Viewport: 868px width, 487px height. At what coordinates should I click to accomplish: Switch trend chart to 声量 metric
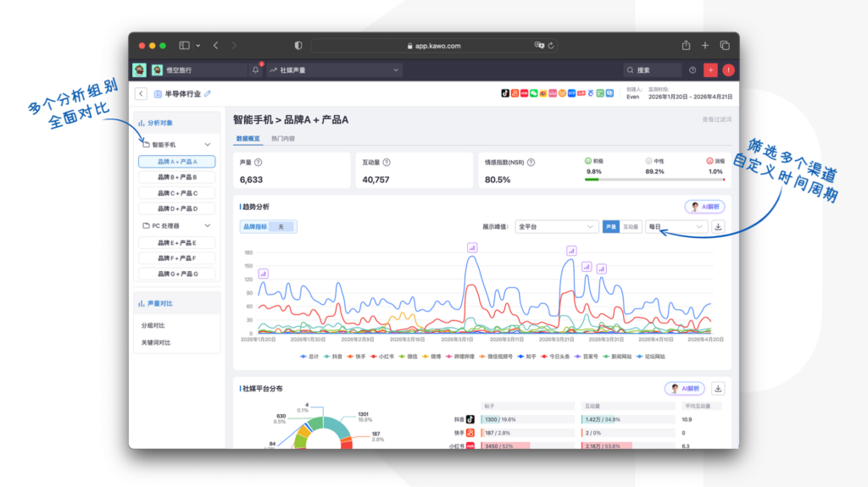[x=610, y=227]
